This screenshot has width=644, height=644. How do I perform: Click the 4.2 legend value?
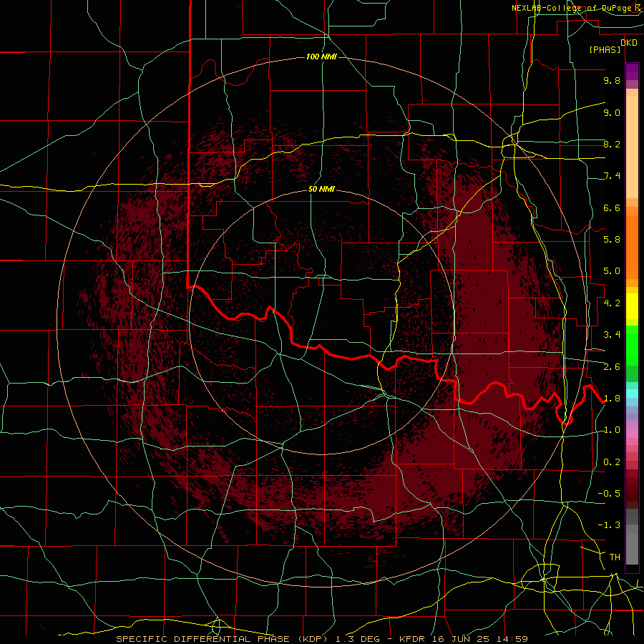tap(612, 303)
